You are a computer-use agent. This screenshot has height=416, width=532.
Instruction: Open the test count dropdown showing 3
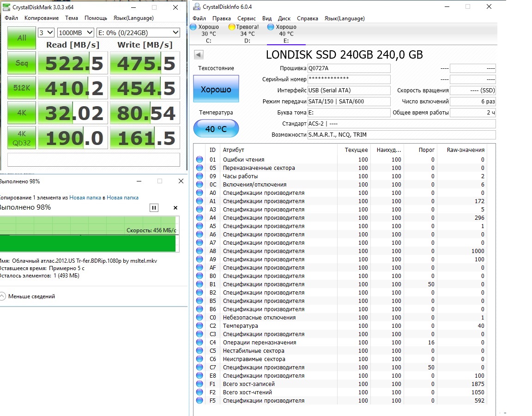click(46, 33)
